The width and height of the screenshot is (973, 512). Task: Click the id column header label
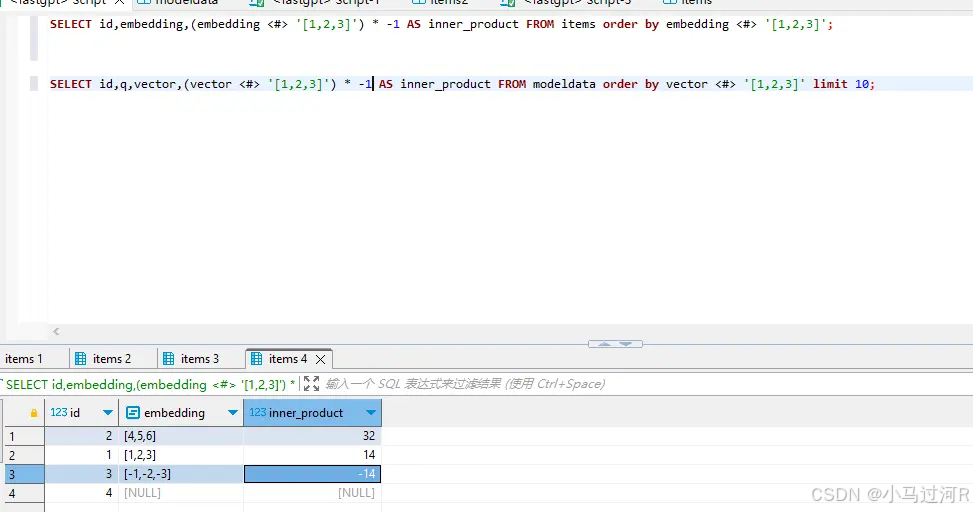pos(74,413)
